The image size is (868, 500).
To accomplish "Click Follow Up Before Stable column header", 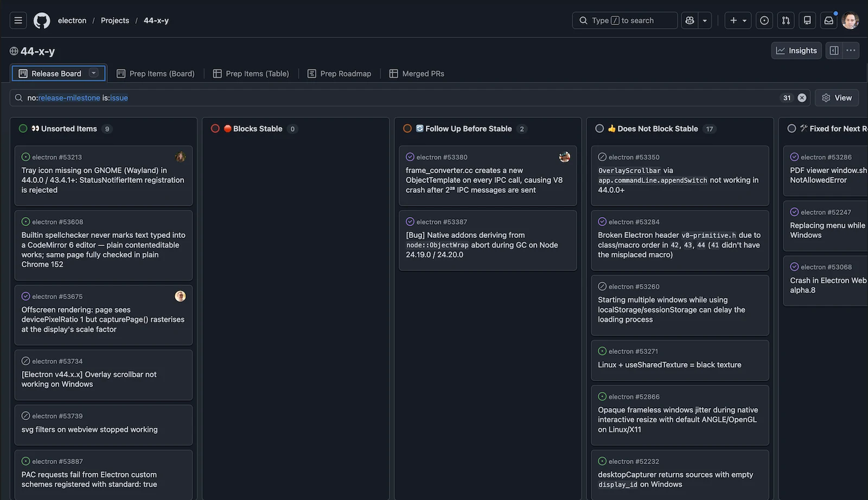I will pyautogui.click(x=468, y=129).
